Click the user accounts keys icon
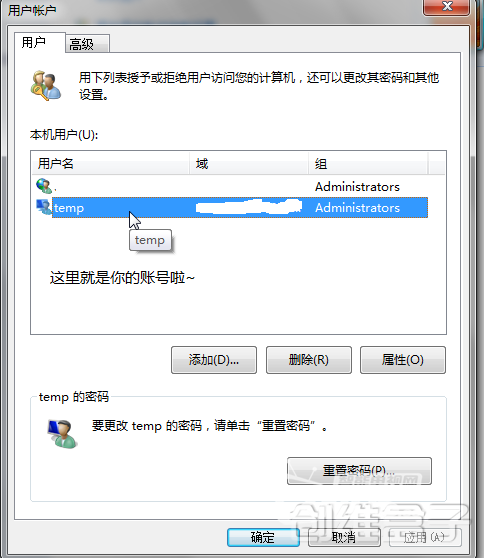 [46, 85]
